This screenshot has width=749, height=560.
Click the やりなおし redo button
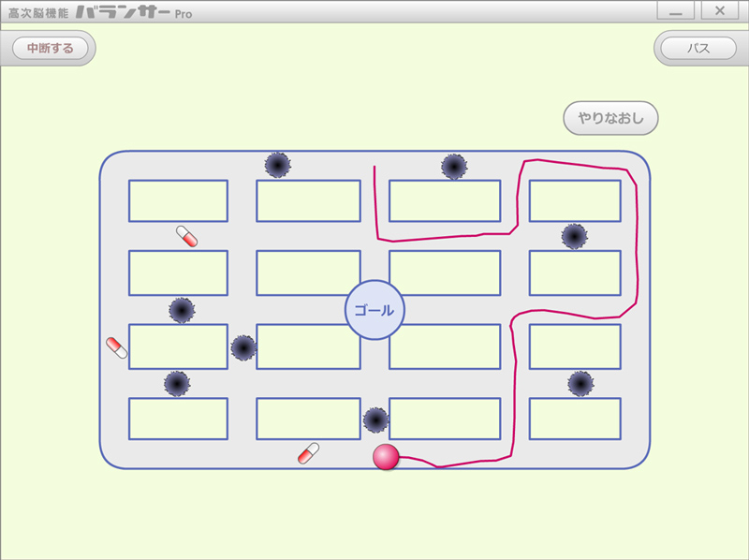(x=610, y=118)
